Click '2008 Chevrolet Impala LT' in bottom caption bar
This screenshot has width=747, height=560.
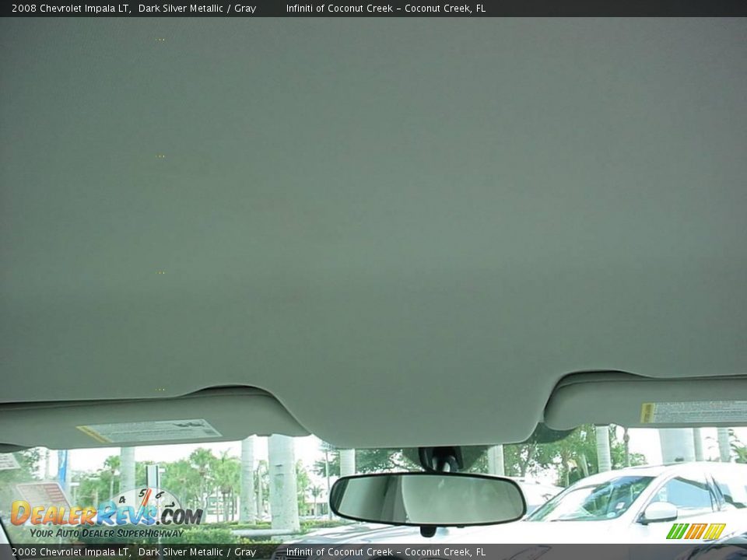(x=71, y=552)
